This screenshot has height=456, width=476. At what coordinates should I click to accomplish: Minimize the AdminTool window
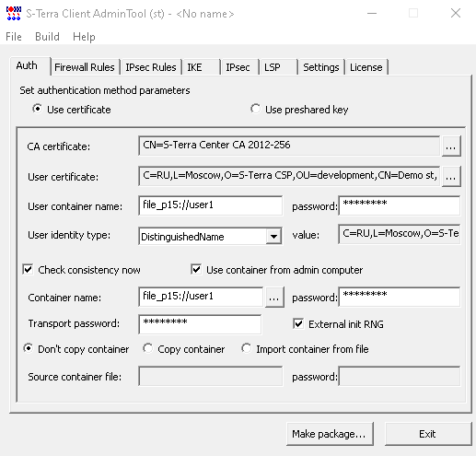372,13
